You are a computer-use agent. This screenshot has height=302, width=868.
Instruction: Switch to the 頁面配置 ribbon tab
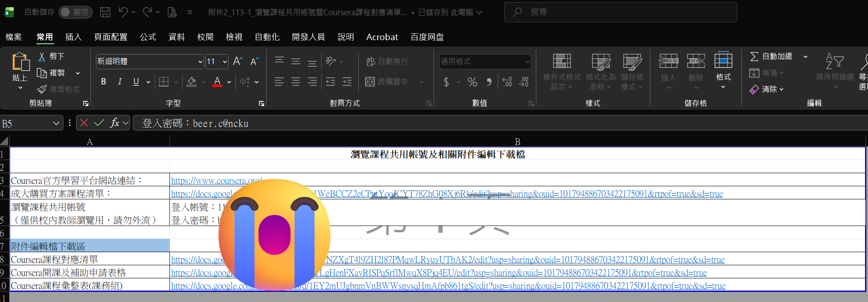111,37
